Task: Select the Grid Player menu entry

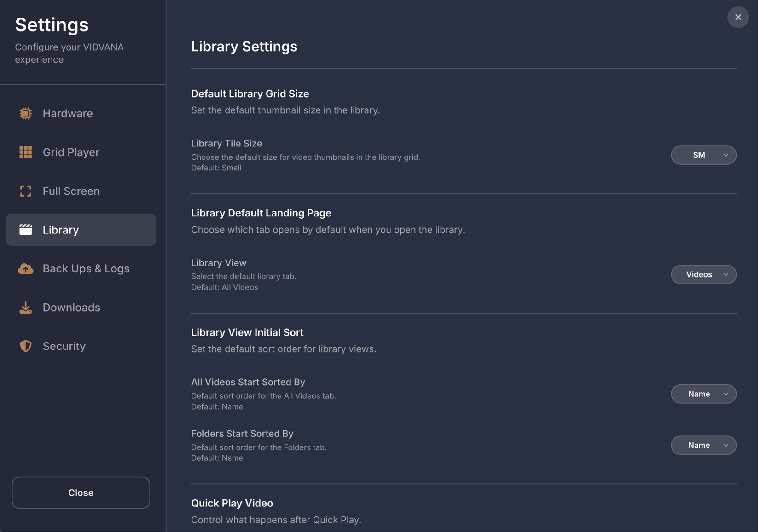Action: (71, 152)
